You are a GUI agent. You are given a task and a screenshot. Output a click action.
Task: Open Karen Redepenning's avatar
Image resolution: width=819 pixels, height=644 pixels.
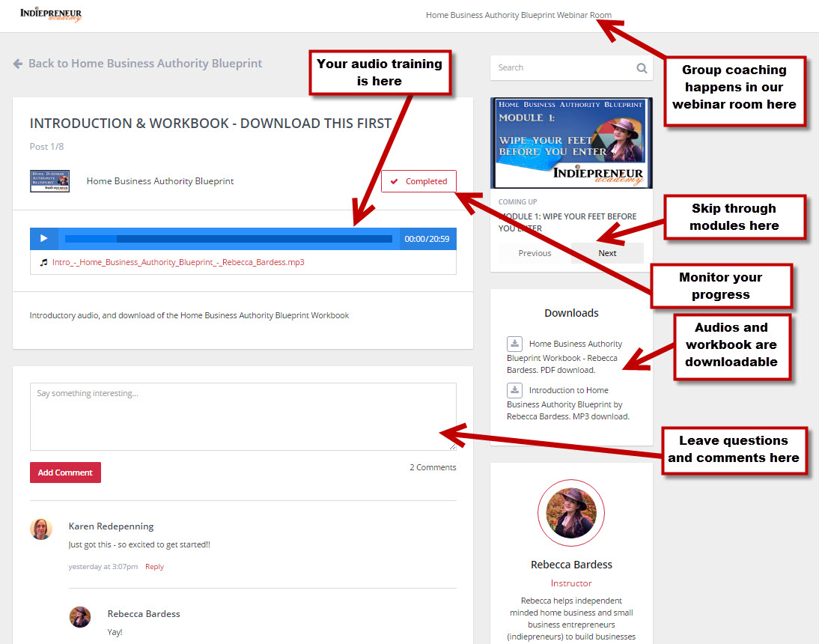41,529
